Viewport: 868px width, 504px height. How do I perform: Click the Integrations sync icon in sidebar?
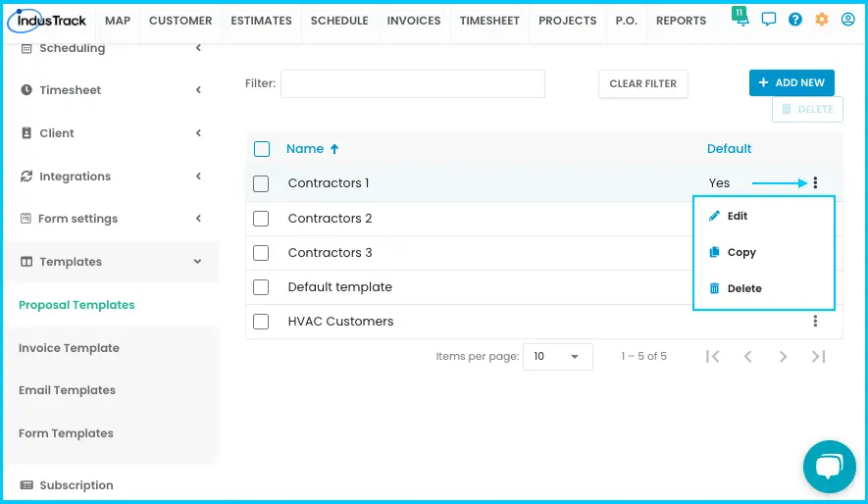[26, 176]
